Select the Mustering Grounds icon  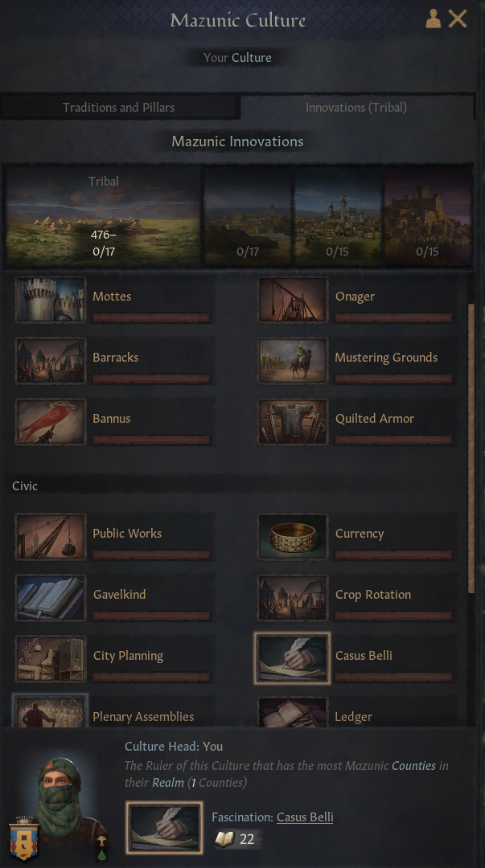[293, 361]
